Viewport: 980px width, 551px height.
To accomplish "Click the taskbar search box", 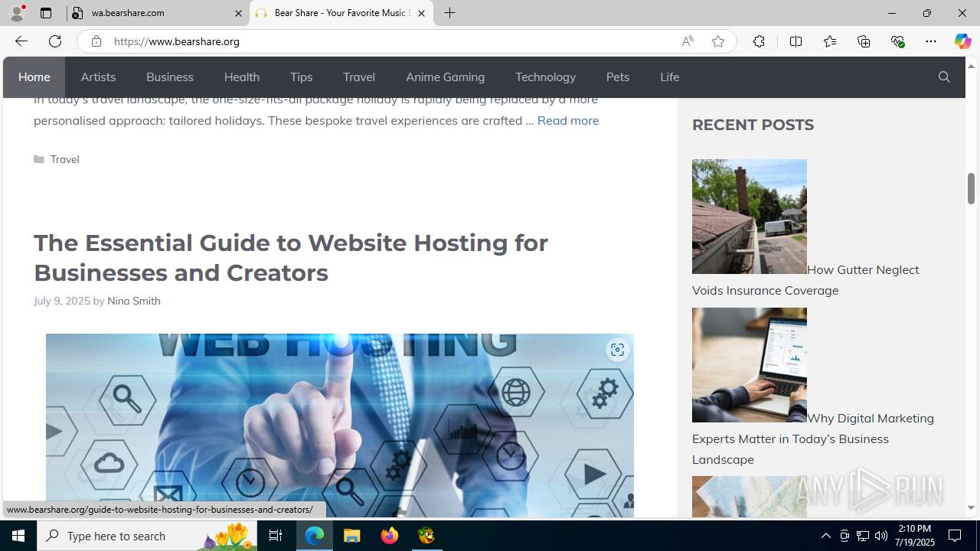I will point(147,536).
